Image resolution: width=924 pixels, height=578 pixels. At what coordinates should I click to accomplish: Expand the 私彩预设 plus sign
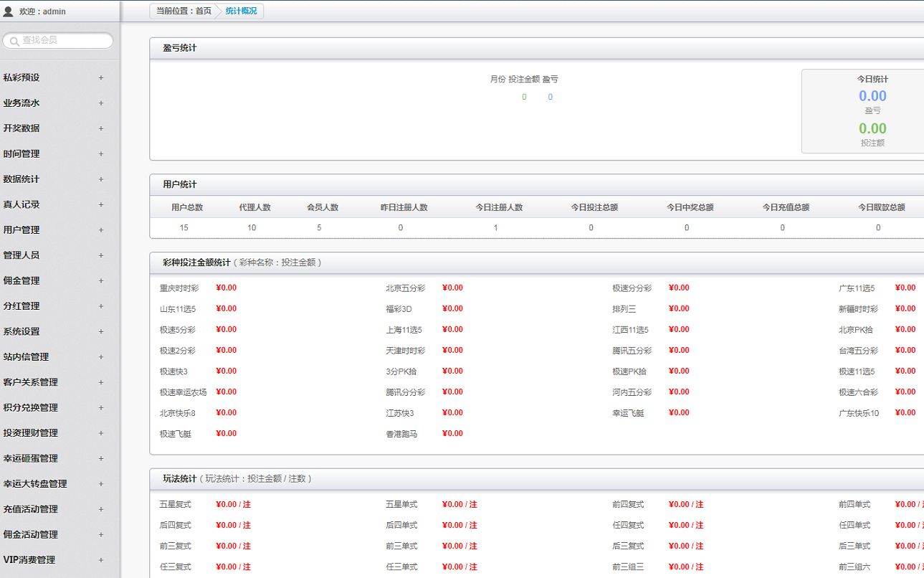(101, 77)
